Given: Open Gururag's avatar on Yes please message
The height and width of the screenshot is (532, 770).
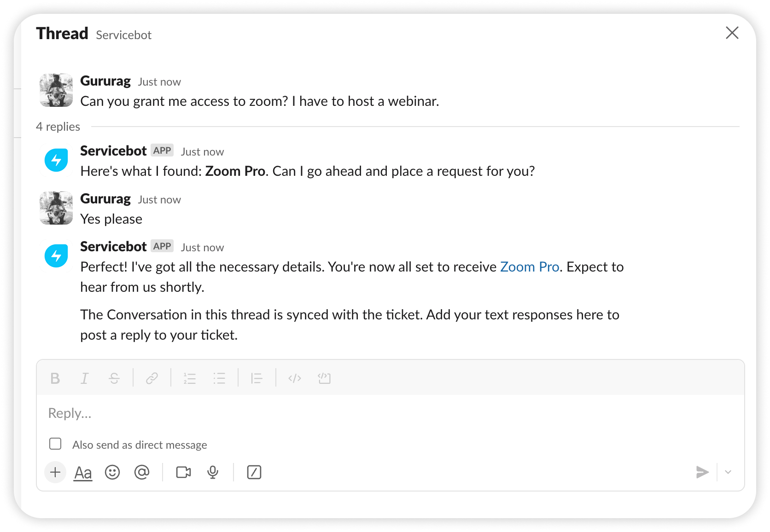Looking at the screenshot, I should [56, 208].
